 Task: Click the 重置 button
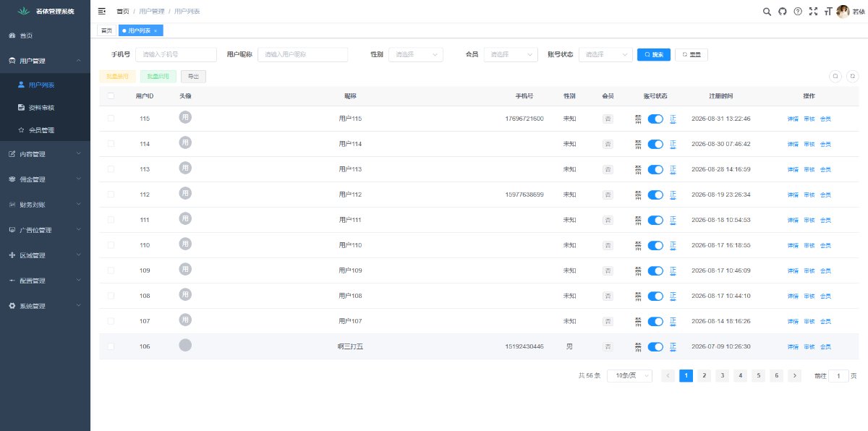pyautogui.click(x=692, y=54)
